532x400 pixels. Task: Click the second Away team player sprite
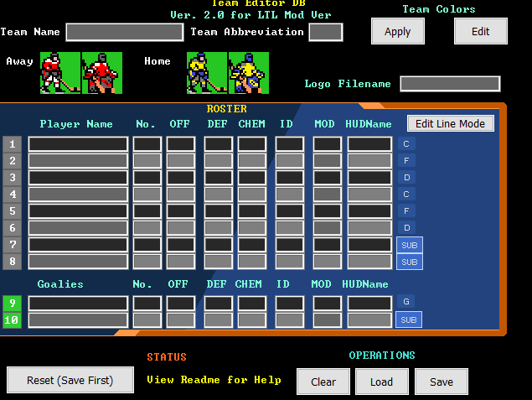(101, 73)
